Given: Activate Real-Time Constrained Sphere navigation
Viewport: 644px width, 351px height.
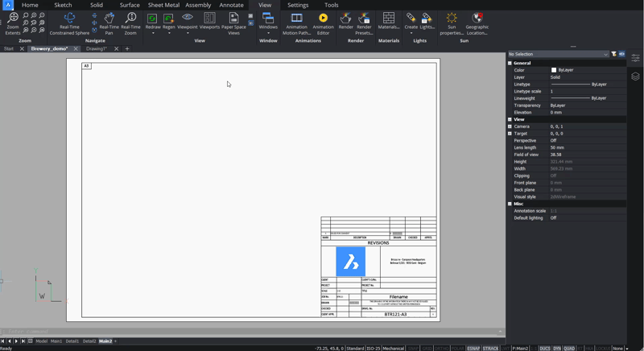Looking at the screenshot, I should pos(69,19).
